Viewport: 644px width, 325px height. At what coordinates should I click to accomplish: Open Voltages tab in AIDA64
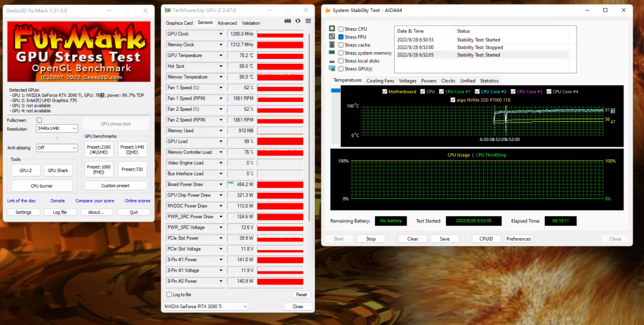[x=408, y=81]
